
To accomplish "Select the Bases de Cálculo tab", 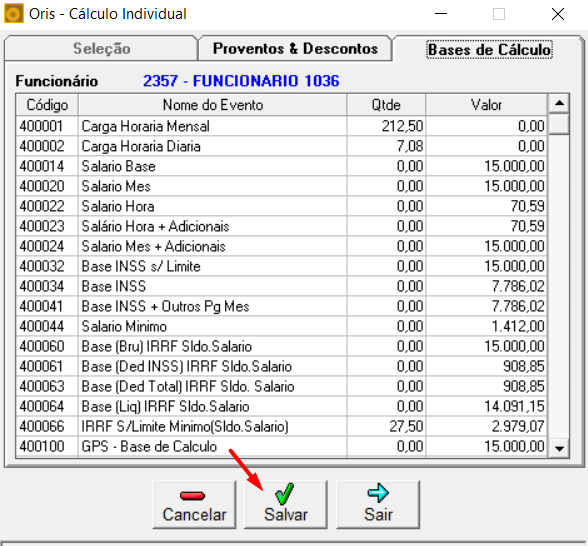I will [489, 49].
